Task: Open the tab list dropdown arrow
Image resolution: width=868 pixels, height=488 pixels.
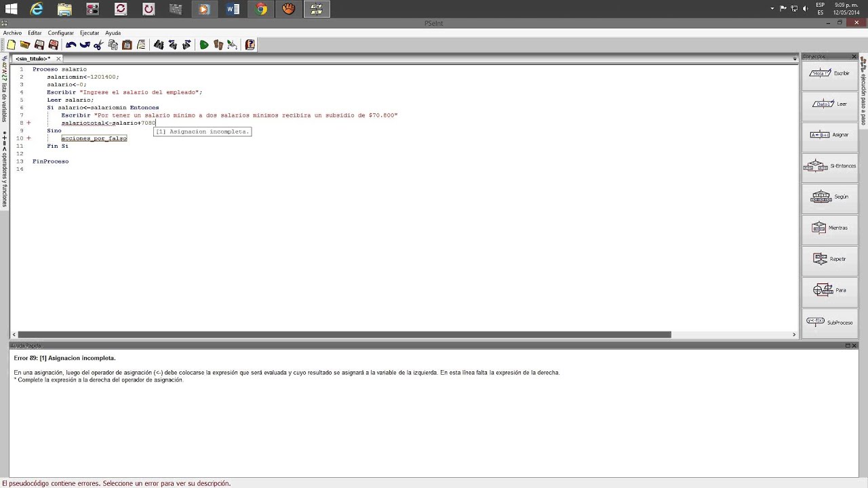Action: (795, 59)
